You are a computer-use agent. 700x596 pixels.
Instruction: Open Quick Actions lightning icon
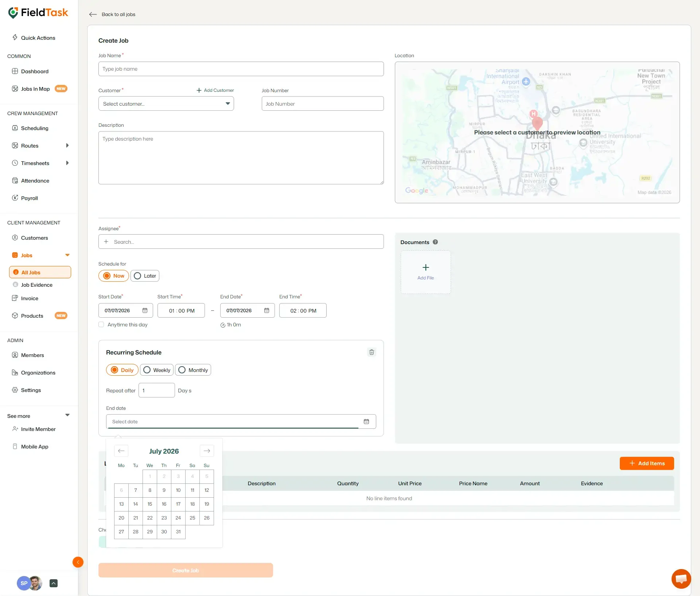click(15, 37)
